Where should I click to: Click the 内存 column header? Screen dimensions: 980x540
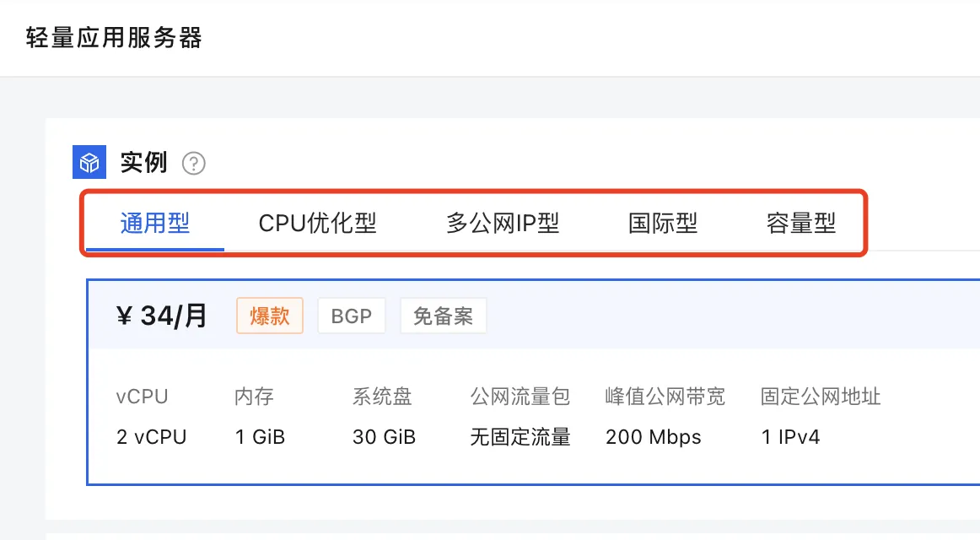click(x=254, y=397)
